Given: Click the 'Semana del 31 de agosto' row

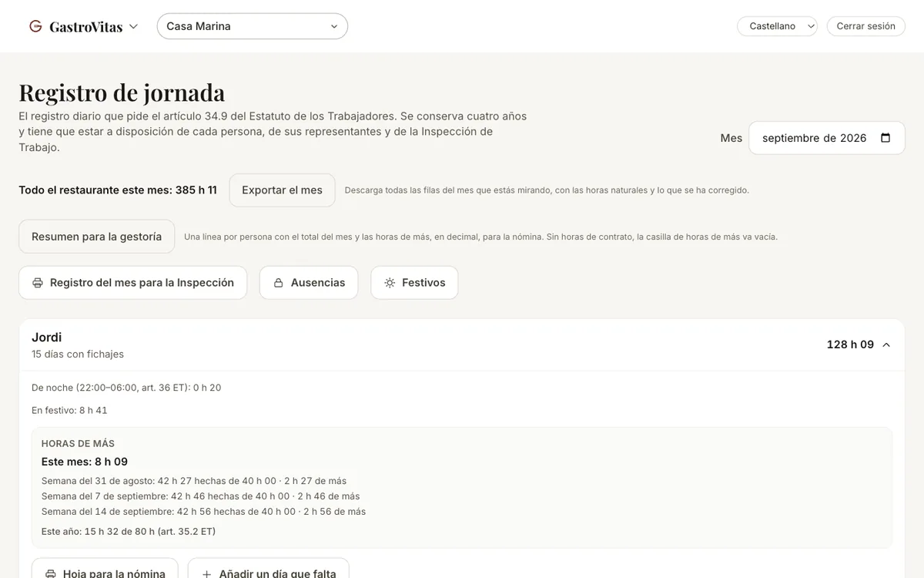Looking at the screenshot, I should pyautogui.click(x=194, y=481).
